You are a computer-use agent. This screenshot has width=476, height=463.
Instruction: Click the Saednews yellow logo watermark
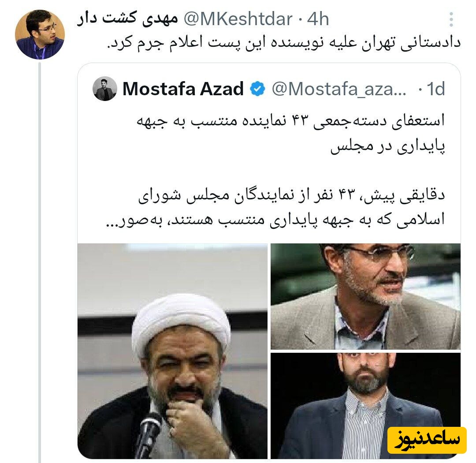click(427, 440)
